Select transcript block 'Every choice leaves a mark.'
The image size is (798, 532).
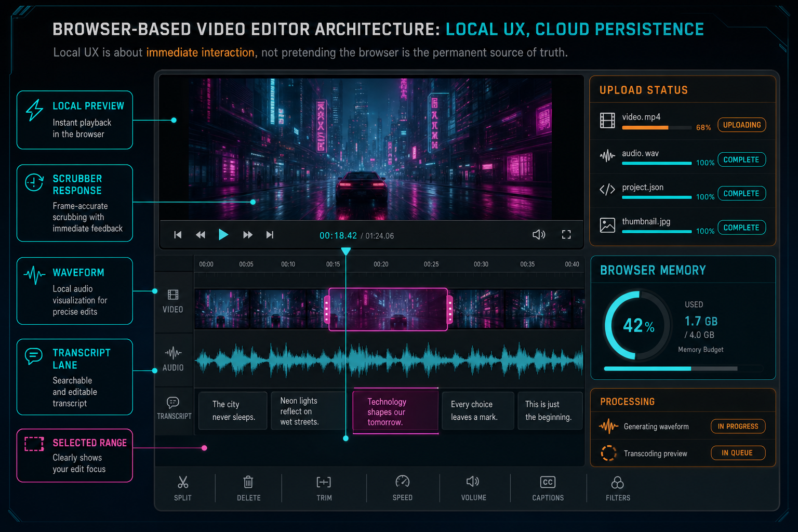pyautogui.click(x=477, y=410)
